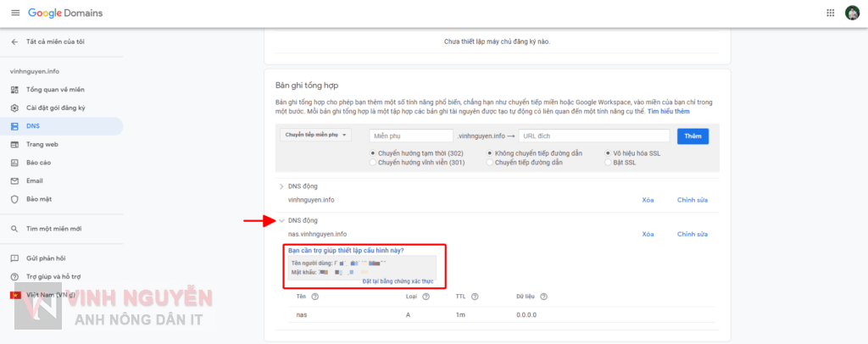Click help icon next to Loại column
The image size is (868, 344).
tap(426, 297)
